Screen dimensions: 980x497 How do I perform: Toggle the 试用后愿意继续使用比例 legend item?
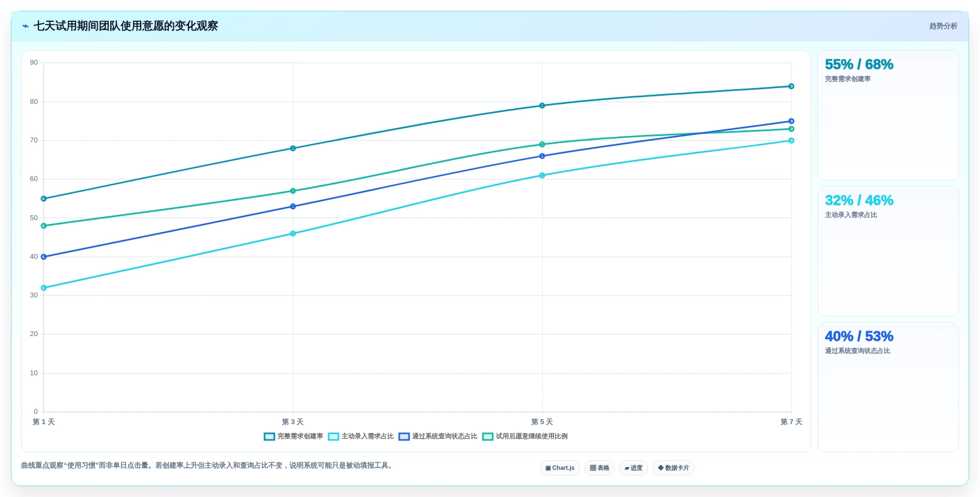pyautogui.click(x=525, y=436)
